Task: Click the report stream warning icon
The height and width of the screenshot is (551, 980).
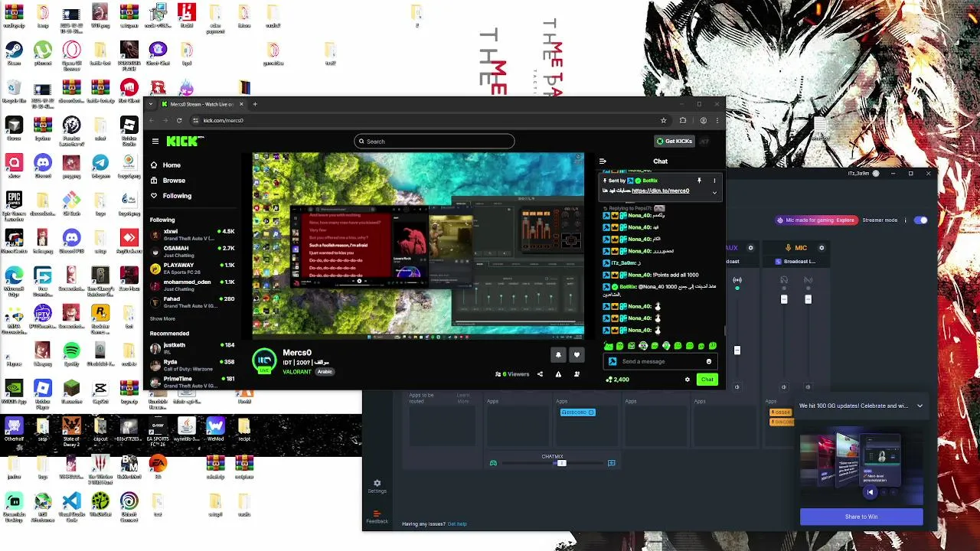Action: pyautogui.click(x=558, y=374)
